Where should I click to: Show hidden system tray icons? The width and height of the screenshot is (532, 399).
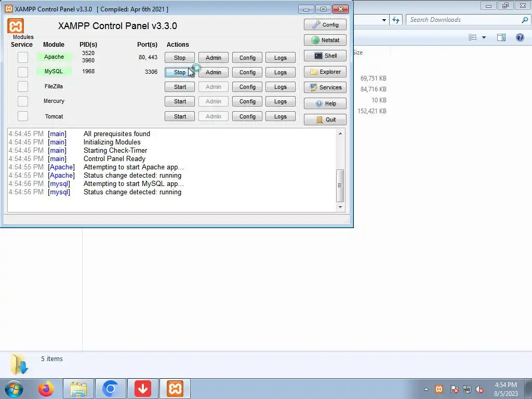tap(426, 389)
